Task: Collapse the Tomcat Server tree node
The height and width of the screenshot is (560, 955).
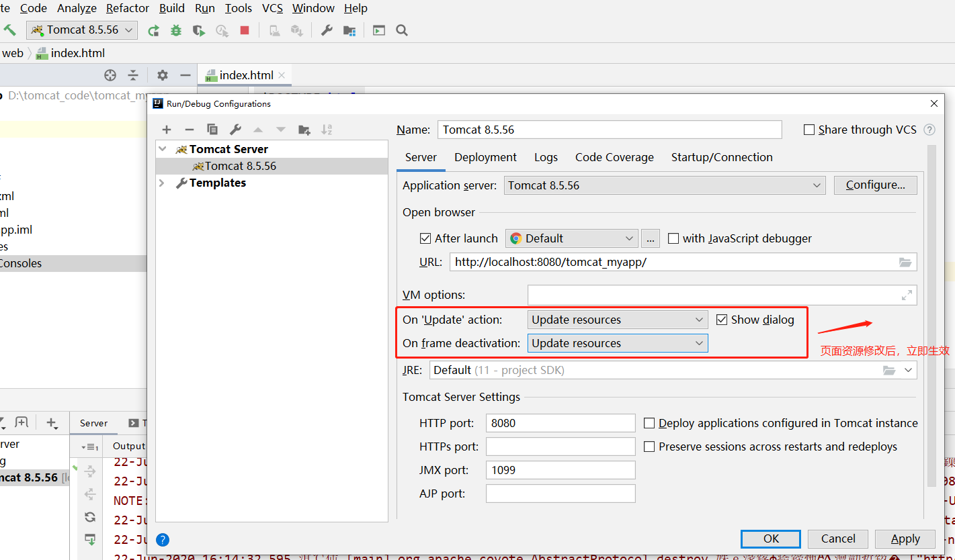Action: (x=162, y=149)
